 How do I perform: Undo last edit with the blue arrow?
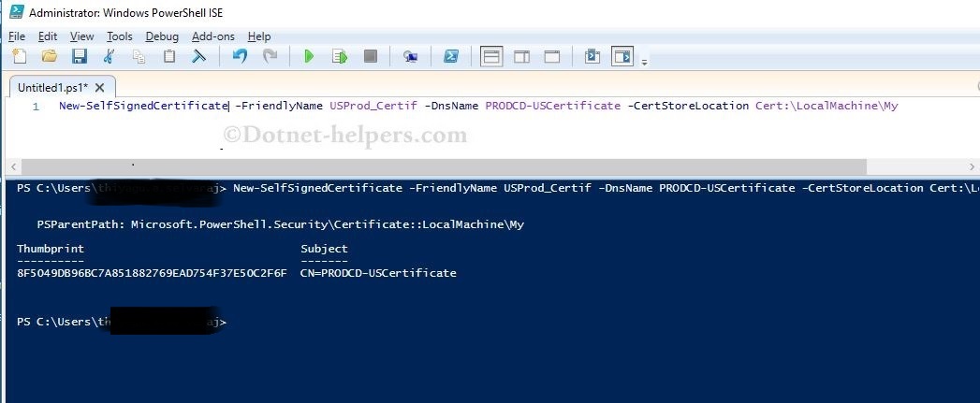[x=240, y=56]
